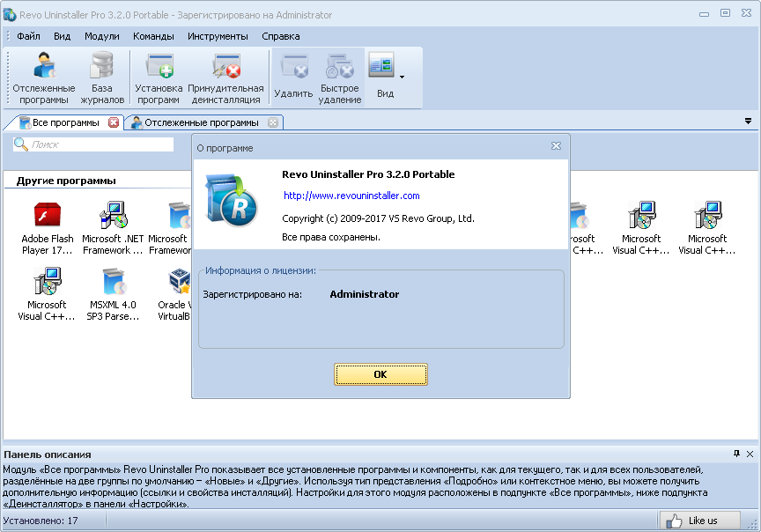Screen dimensions: 761x532
Task: Click the Like us button
Action: tap(700, 521)
